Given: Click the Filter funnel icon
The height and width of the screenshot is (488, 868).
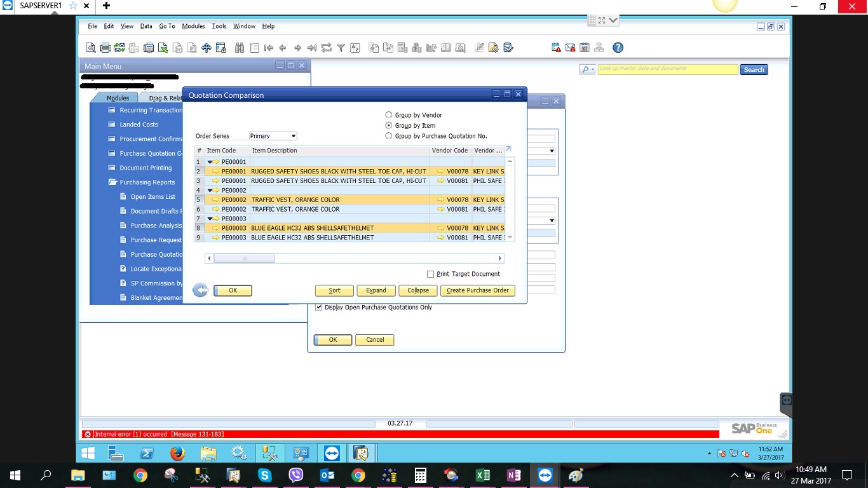Looking at the screenshot, I should click(x=341, y=48).
